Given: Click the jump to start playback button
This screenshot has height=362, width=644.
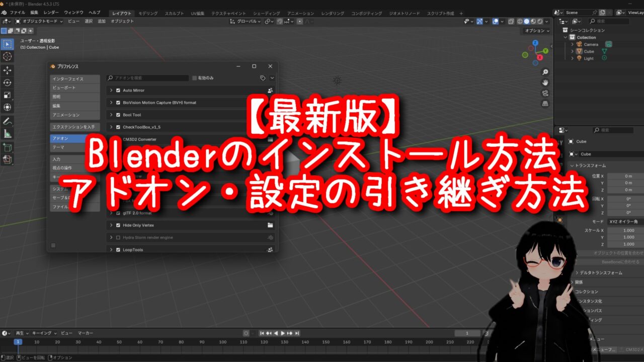Looking at the screenshot, I should (262, 333).
